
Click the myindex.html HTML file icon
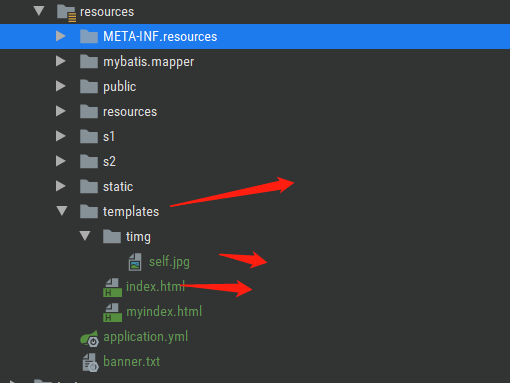(x=112, y=312)
